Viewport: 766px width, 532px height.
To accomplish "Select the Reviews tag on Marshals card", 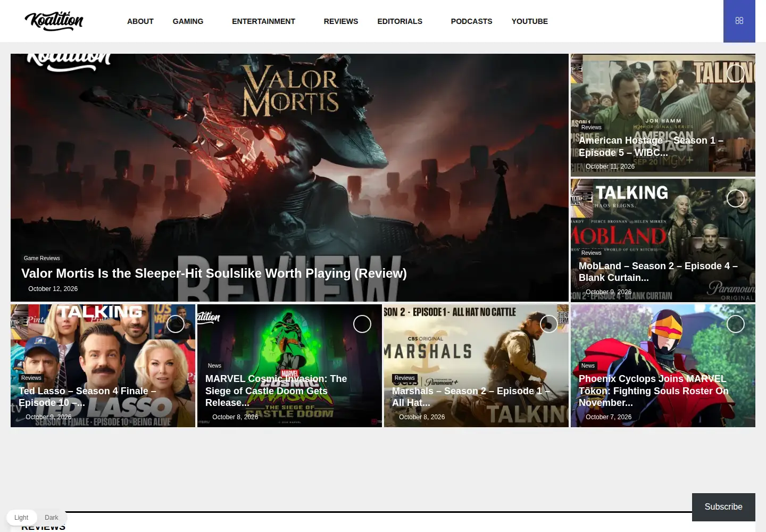I will pos(405,378).
